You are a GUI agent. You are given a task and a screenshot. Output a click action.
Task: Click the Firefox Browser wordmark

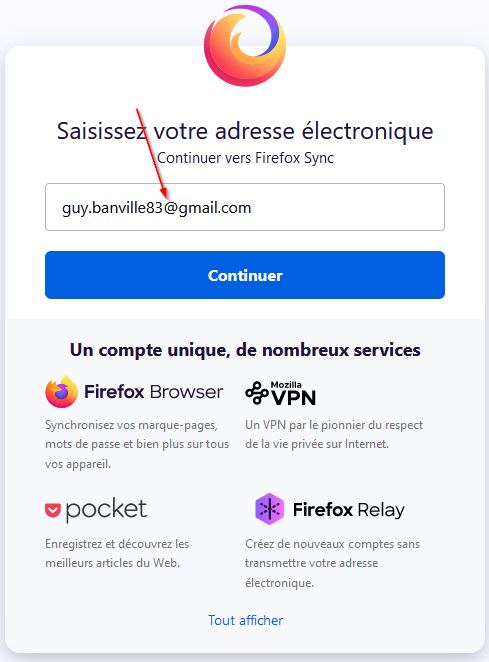click(154, 392)
